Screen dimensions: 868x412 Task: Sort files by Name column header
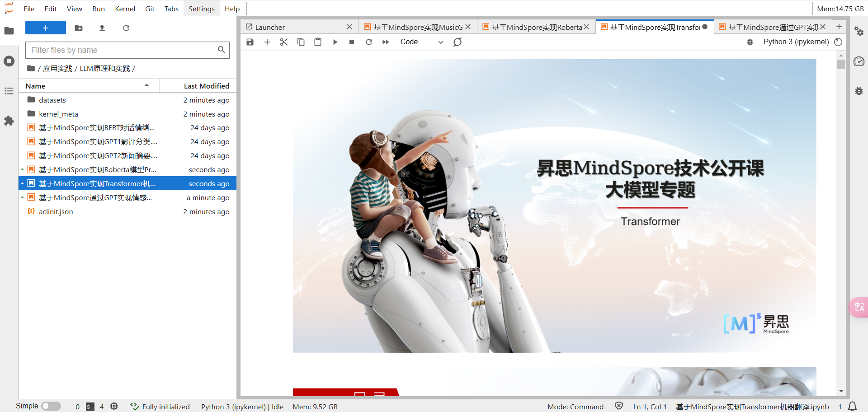pyautogui.click(x=89, y=86)
